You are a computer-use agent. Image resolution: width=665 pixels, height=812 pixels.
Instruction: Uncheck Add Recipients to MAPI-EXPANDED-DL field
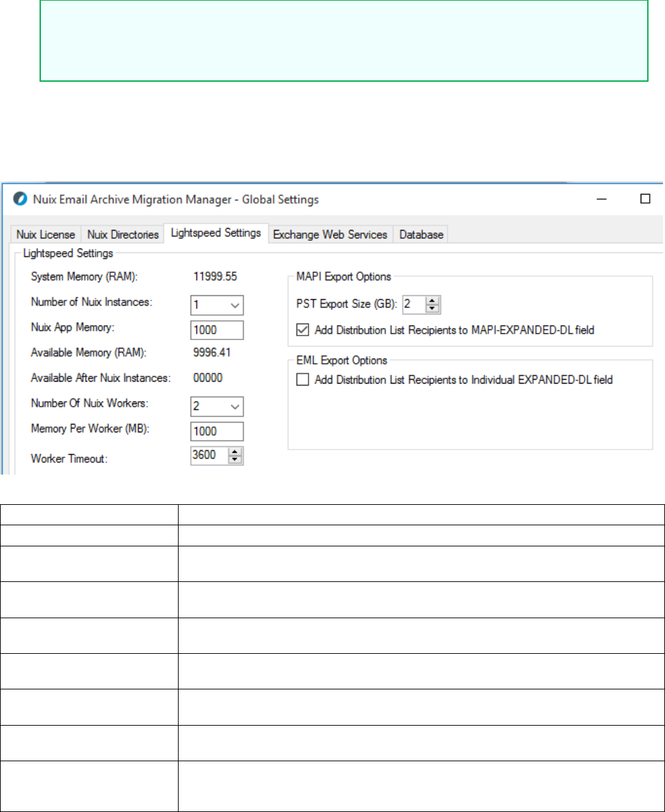pos(303,330)
